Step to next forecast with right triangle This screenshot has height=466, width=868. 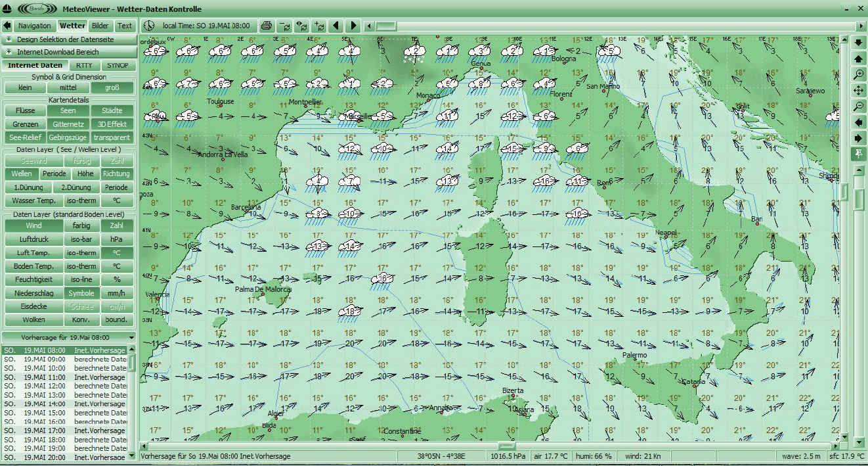[x=353, y=26]
